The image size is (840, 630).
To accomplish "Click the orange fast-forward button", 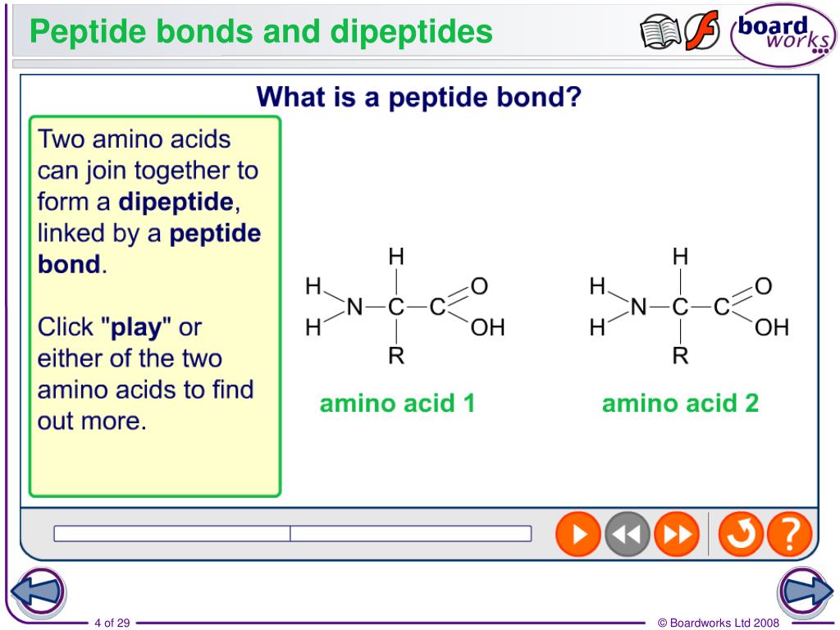I will tap(677, 533).
